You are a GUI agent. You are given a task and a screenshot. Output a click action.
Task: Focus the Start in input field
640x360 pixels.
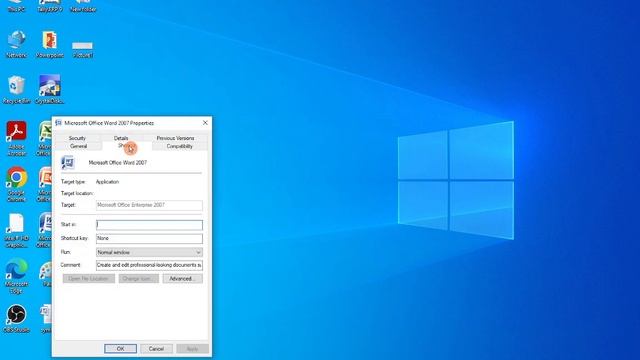click(x=149, y=224)
